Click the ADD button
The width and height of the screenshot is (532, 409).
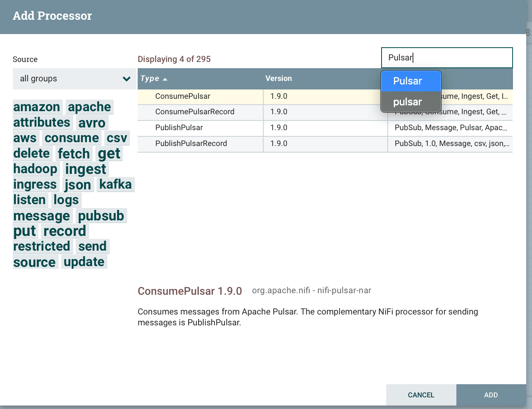(x=491, y=395)
